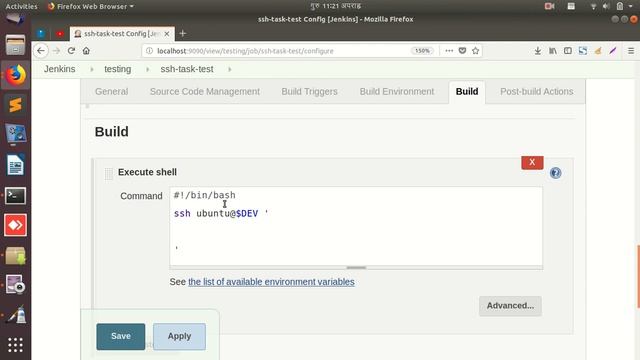Open help for Execute shell step
The height and width of the screenshot is (360, 640).
pyautogui.click(x=556, y=173)
